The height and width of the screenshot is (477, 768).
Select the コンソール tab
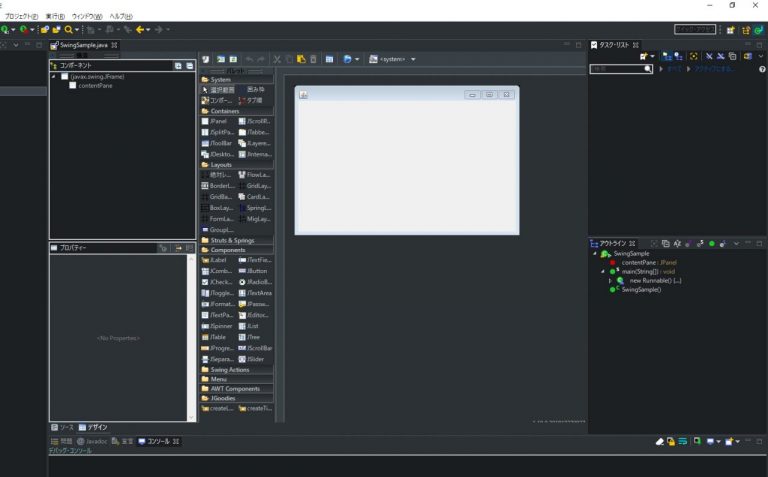158,441
